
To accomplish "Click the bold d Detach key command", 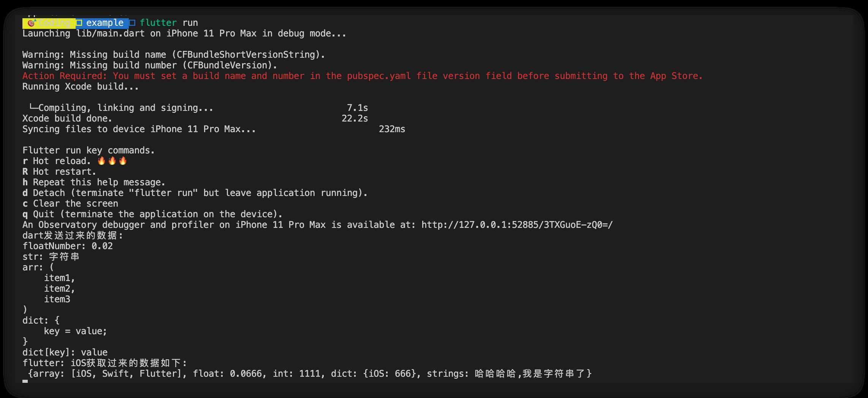I will [25, 193].
